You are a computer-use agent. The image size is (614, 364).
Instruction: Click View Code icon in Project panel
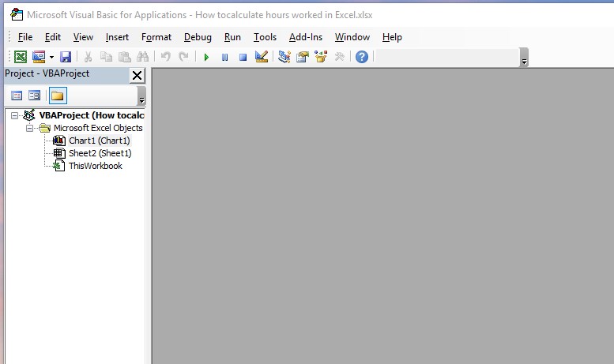pos(17,96)
